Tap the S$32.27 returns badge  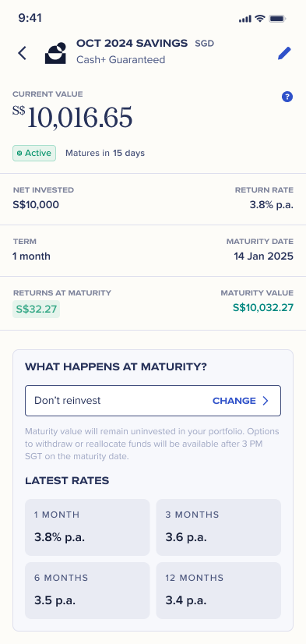pos(36,309)
